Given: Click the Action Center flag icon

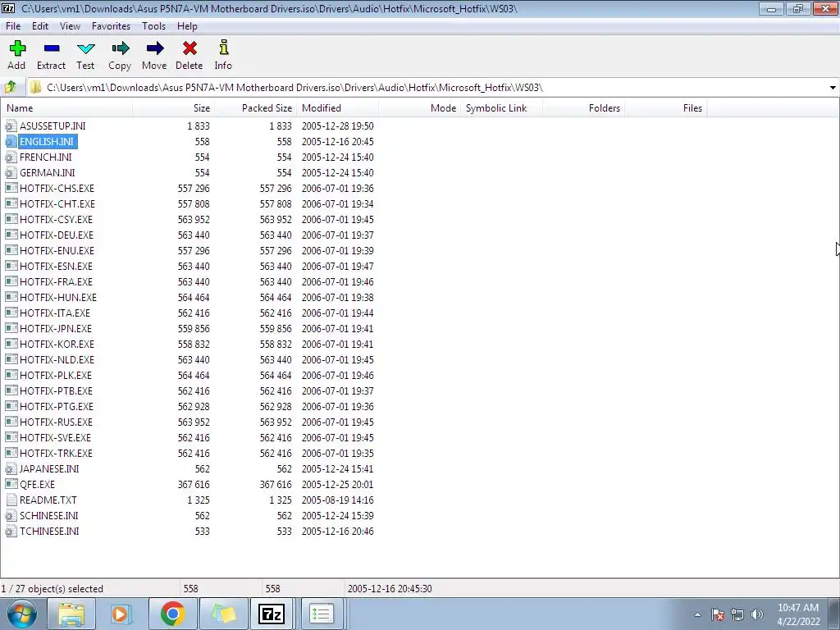Looking at the screenshot, I should (718, 614).
